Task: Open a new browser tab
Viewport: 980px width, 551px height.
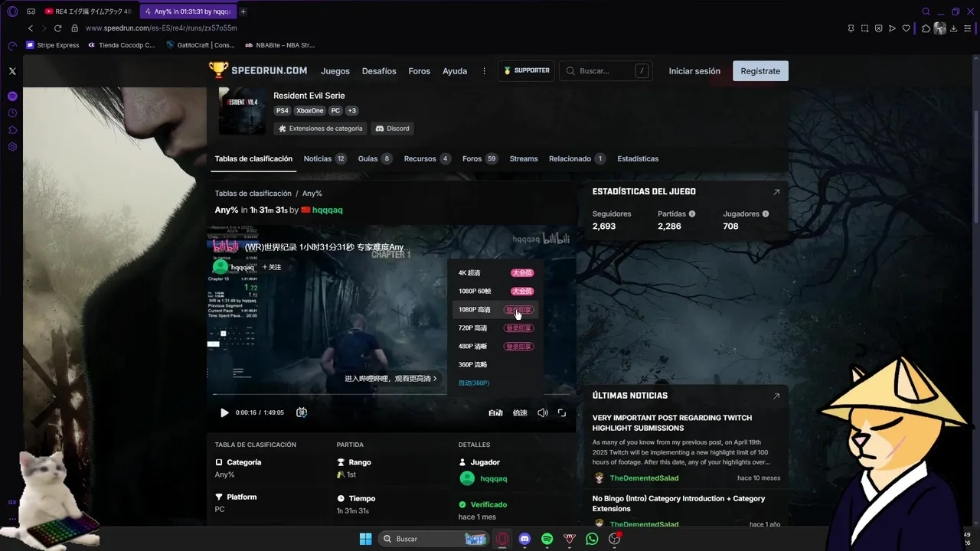Action: [x=243, y=11]
